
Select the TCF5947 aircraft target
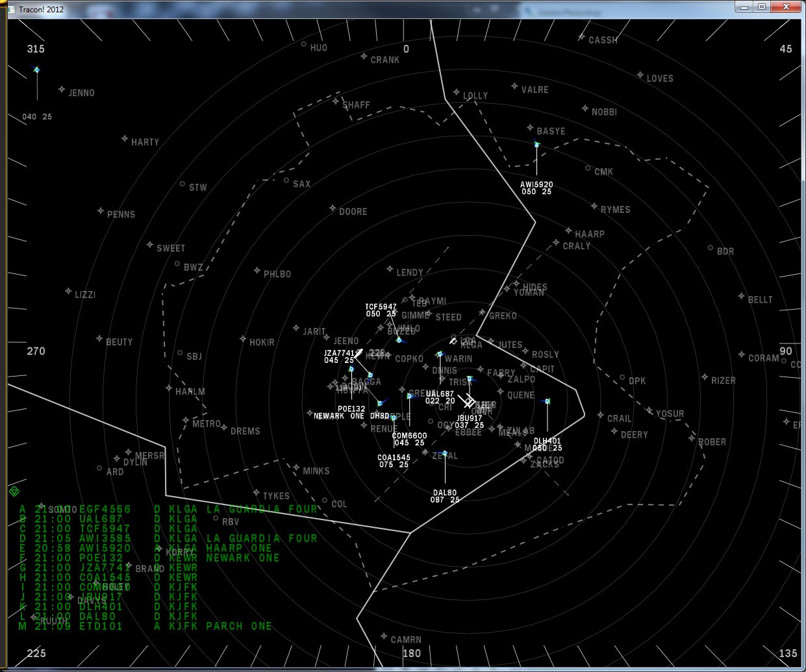click(x=399, y=341)
